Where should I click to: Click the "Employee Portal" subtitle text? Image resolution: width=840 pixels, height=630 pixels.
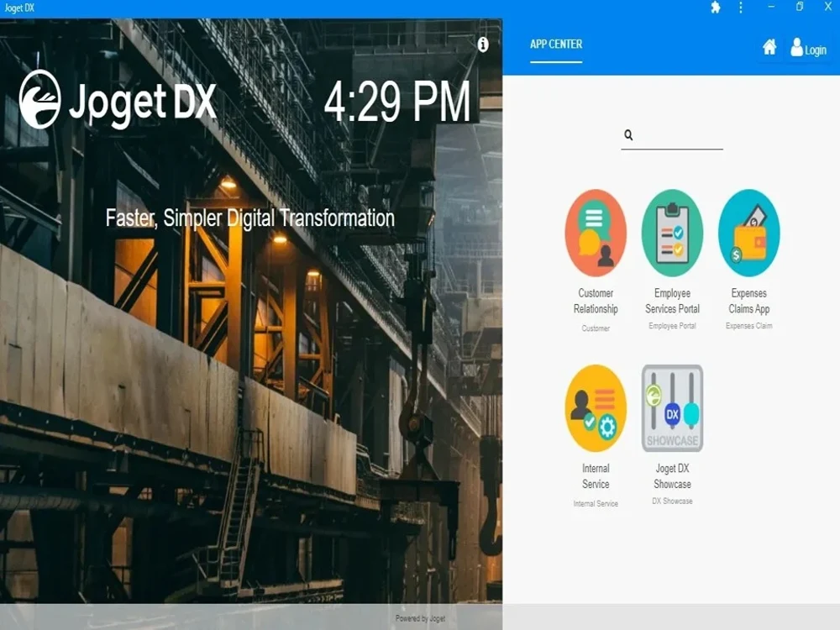click(x=672, y=326)
